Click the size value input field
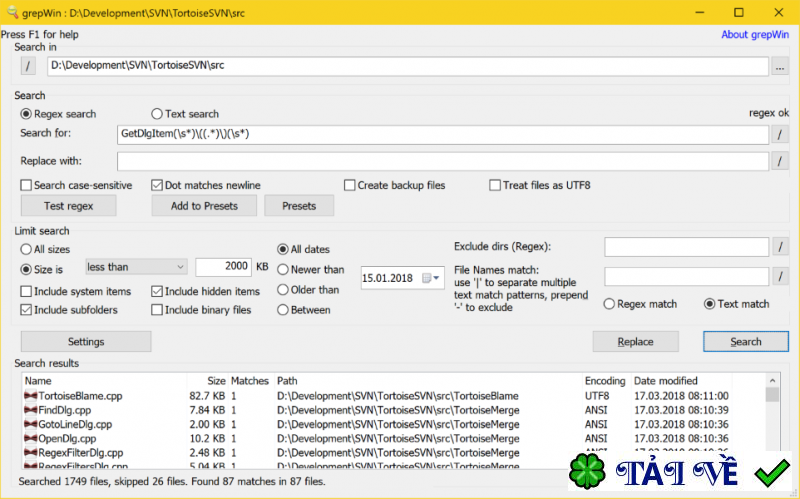The width and height of the screenshot is (800, 499). pyautogui.click(x=222, y=267)
